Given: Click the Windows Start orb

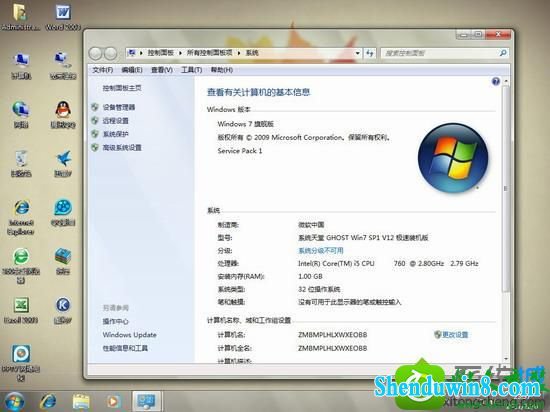Looking at the screenshot, I should pyautogui.click(x=14, y=401).
